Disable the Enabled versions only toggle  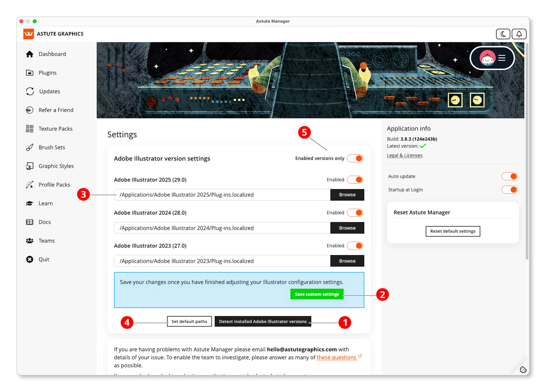(355, 158)
